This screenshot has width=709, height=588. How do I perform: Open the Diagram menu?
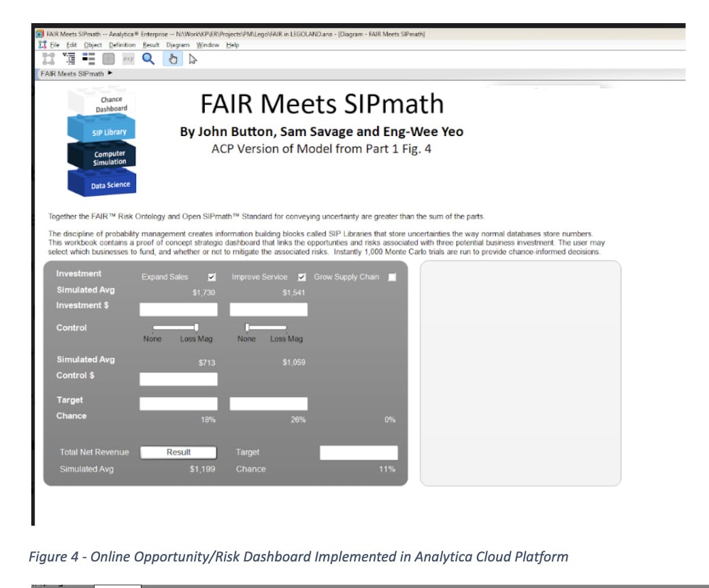click(x=178, y=45)
